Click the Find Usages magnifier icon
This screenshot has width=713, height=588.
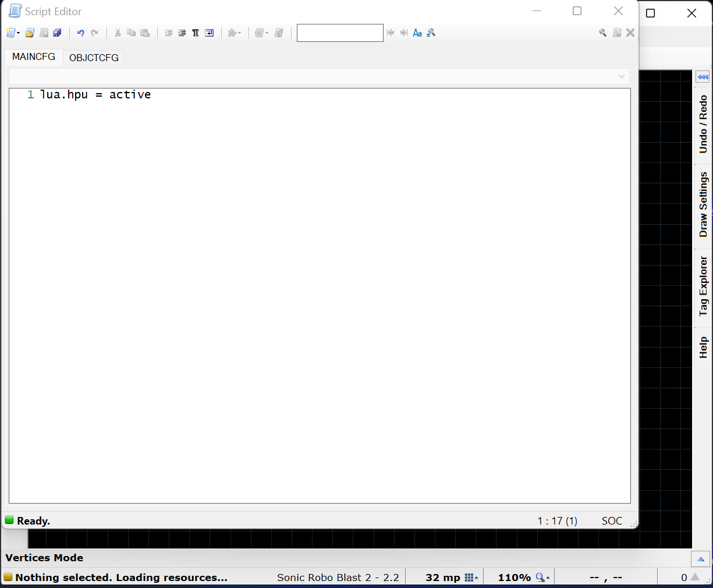[x=603, y=33]
